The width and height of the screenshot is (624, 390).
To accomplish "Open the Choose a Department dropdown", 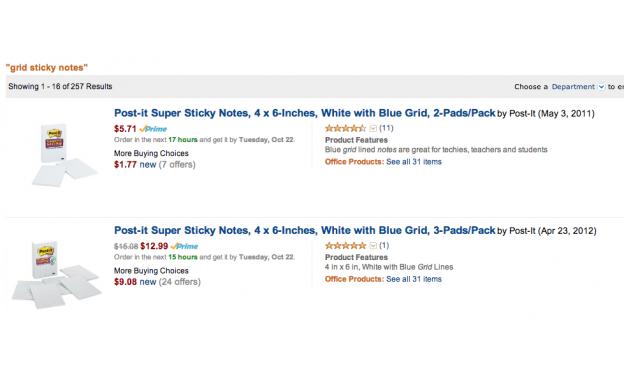I will (577, 87).
